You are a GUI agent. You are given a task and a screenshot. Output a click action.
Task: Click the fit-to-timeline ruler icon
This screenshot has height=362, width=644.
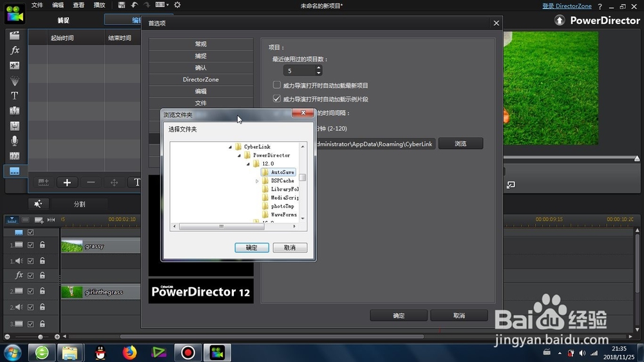[x=51, y=220]
